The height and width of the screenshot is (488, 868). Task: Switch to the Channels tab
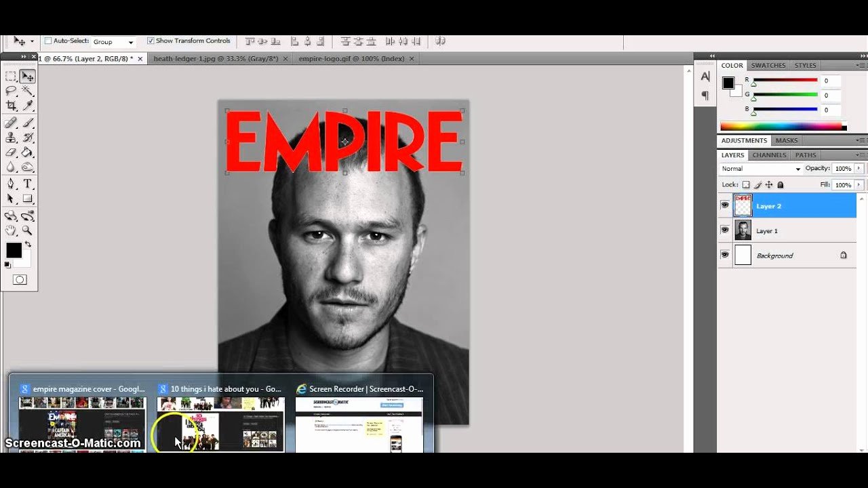770,155
